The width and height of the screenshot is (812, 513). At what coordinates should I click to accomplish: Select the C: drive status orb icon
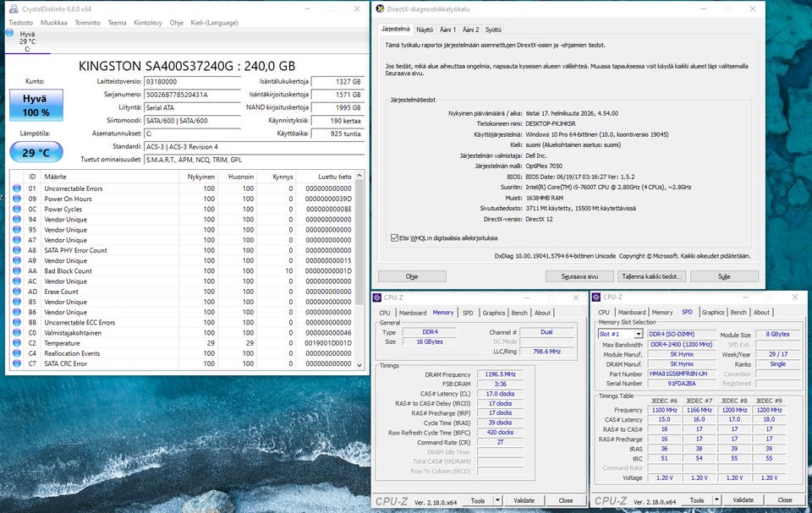click(9, 33)
